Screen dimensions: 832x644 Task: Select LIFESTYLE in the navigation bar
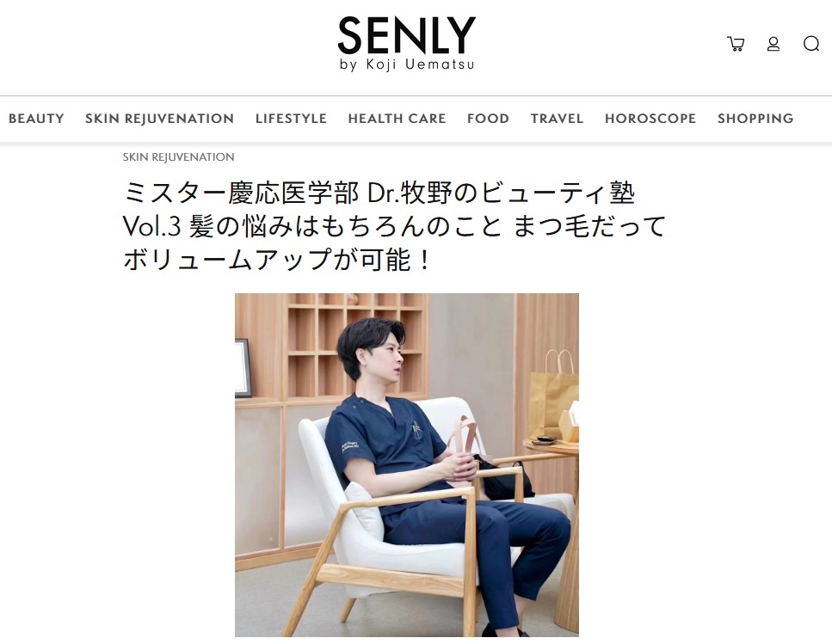[x=291, y=118]
